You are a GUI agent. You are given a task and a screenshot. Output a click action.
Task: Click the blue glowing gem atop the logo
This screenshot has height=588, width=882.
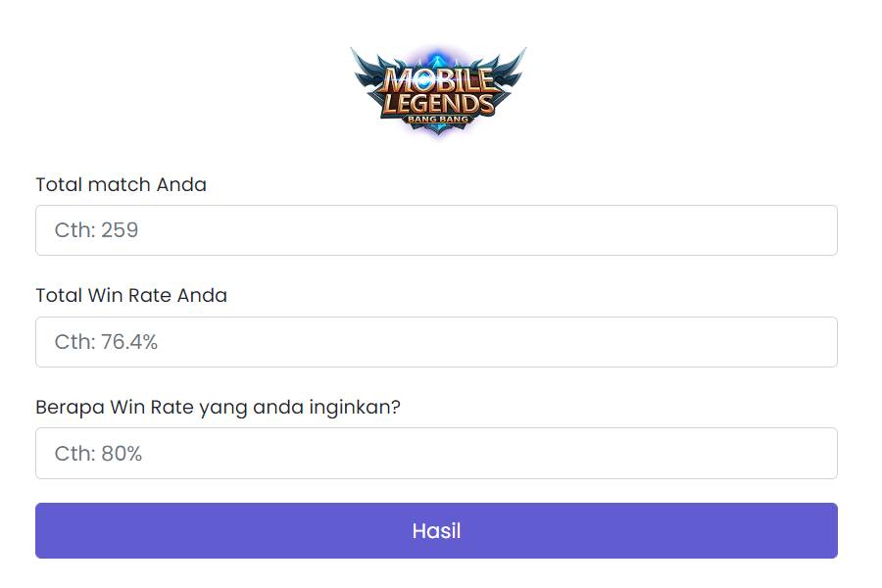tap(438, 59)
